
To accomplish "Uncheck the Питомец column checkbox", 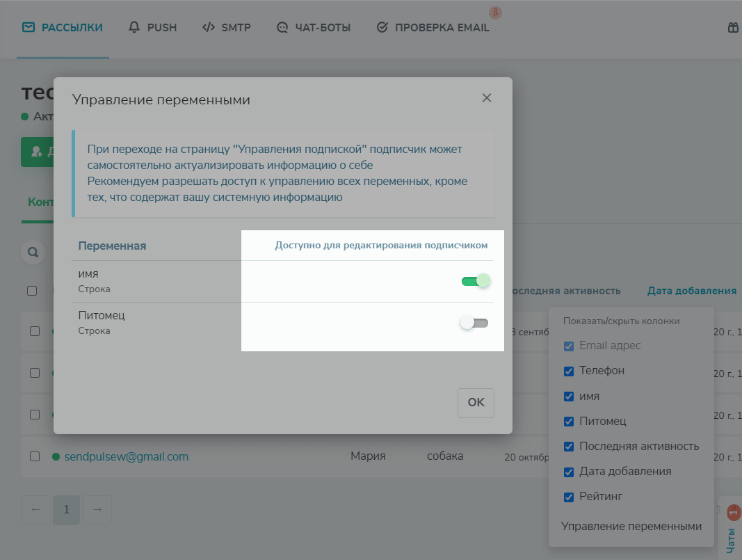I will point(569,422).
